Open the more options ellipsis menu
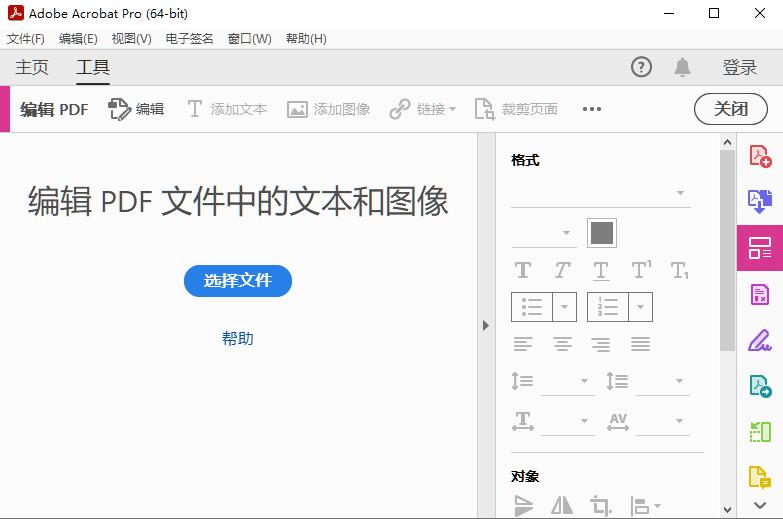Image resolution: width=783 pixels, height=519 pixels. [592, 109]
